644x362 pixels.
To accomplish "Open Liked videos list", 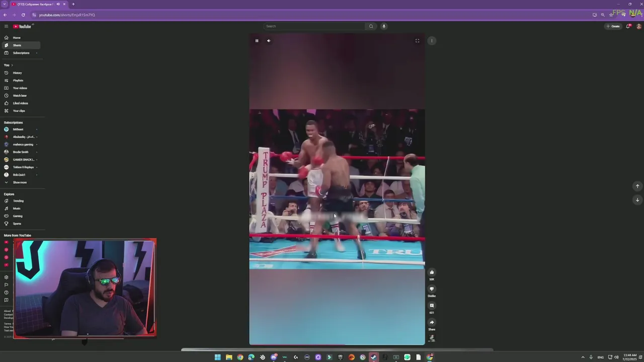I will (x=20, y=103).
